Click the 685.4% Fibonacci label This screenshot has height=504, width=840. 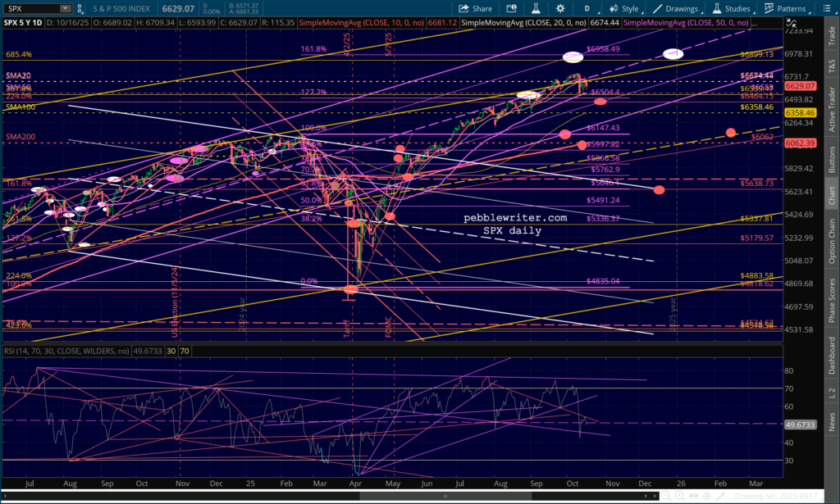[19, 55]
